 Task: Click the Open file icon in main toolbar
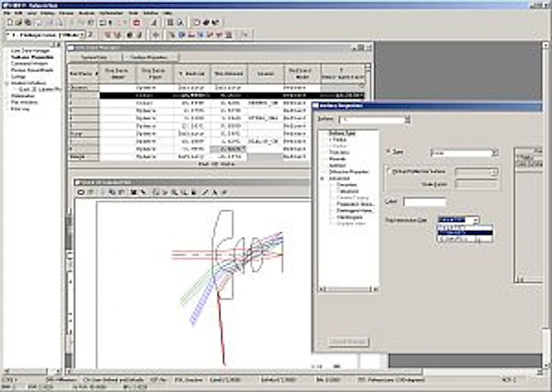19,23
